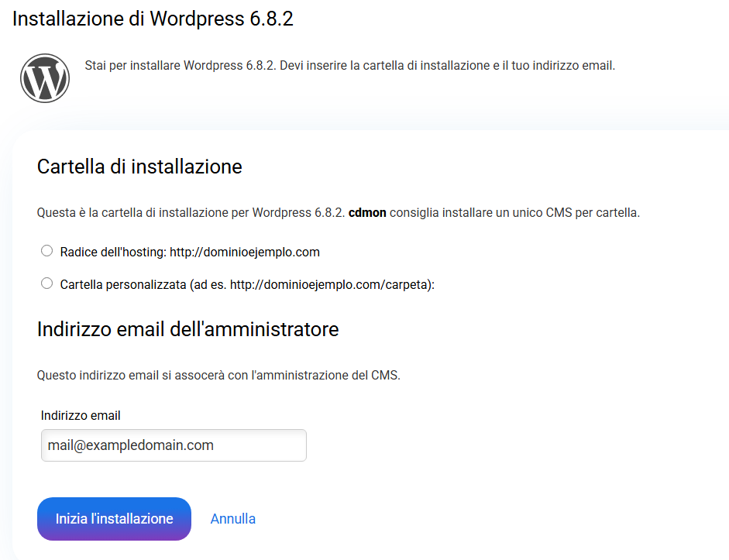
Task: Click the "Indirizzo email" field label
Action: (x=81, y=416)
